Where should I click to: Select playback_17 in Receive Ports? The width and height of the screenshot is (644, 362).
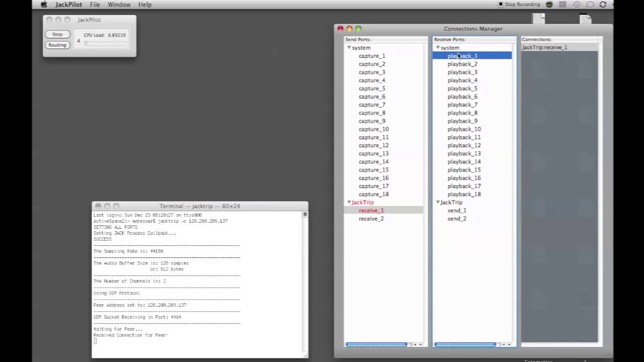[x=464, y=186]
